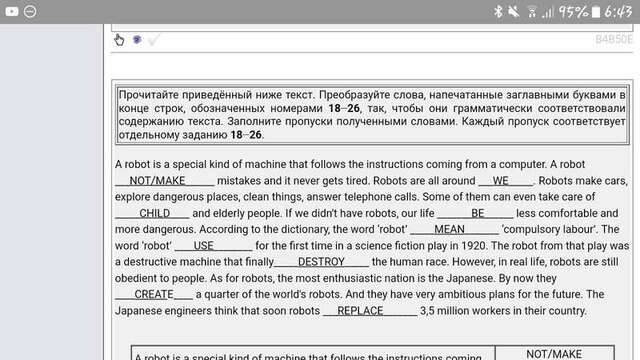
Task: Click the USE blank field
Action: [213, 246]
